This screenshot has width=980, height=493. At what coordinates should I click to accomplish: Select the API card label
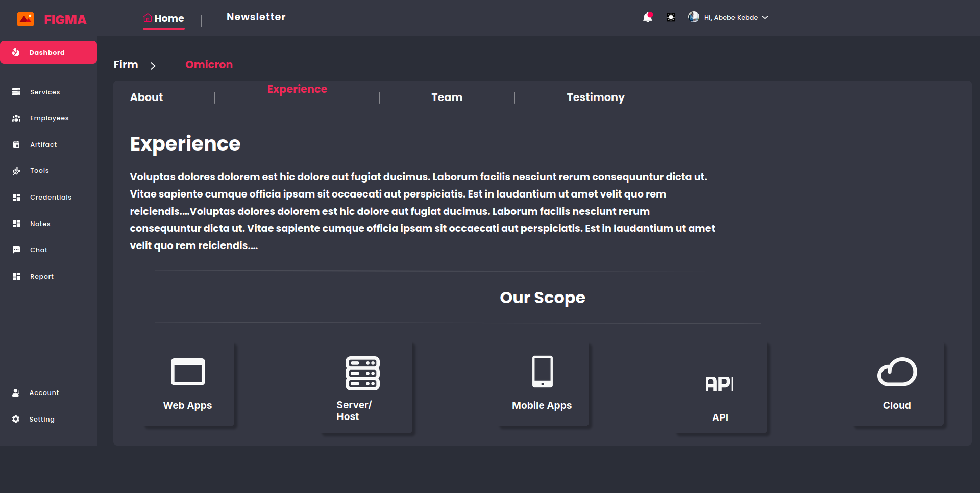coord(720,417)
